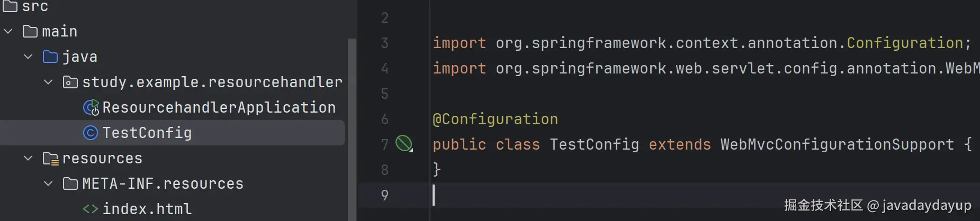Image resolution: width=980 pixels, height=221 pixels.
Task: Select ResourcehandlerApplication in the project tree
Action: 219,107
